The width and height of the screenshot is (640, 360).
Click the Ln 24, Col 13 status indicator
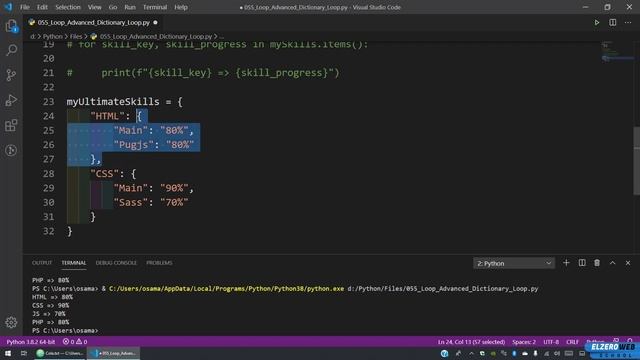click(x=471, y=342)
